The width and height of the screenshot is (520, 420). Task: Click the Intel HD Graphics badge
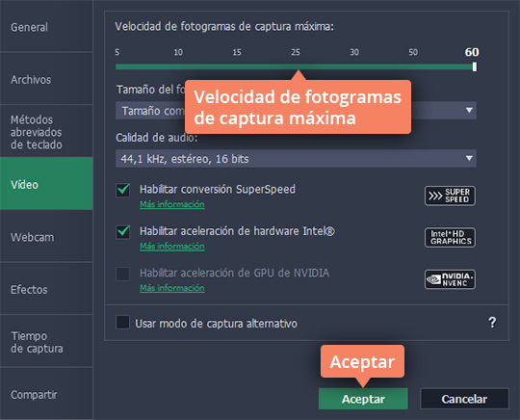pos(450,238)
